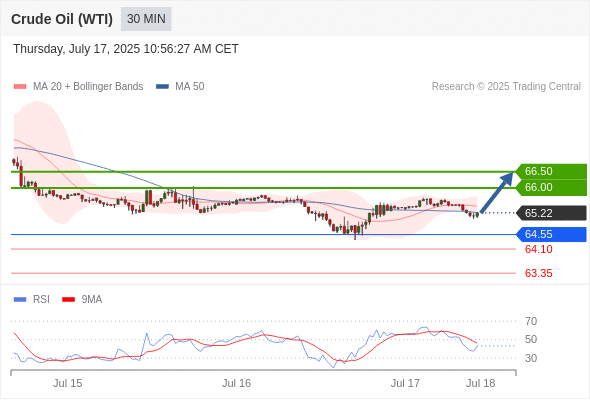Click the red 9MA legend swatch
The width and height of the screenshot is (590, 400).
pos(68,300)
